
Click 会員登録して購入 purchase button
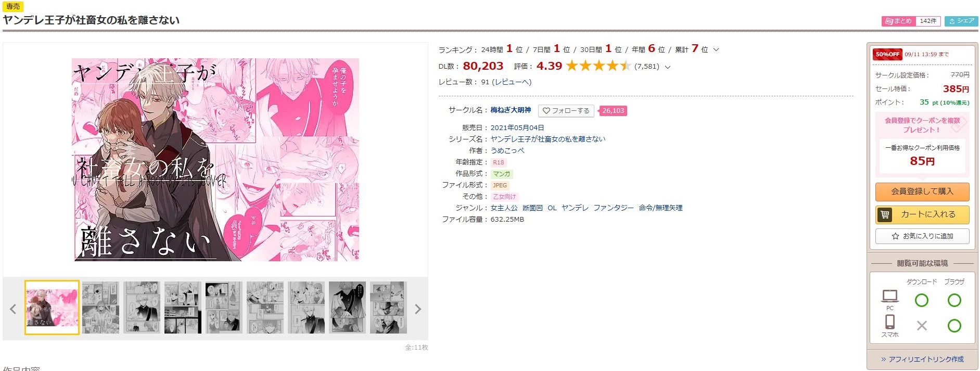click(x=922, y=191)
